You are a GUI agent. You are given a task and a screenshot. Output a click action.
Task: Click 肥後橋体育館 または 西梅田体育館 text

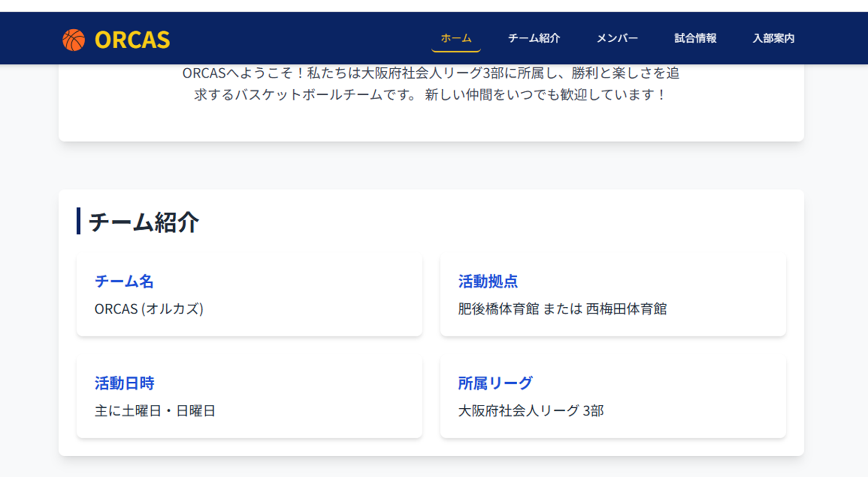(562, 309)
